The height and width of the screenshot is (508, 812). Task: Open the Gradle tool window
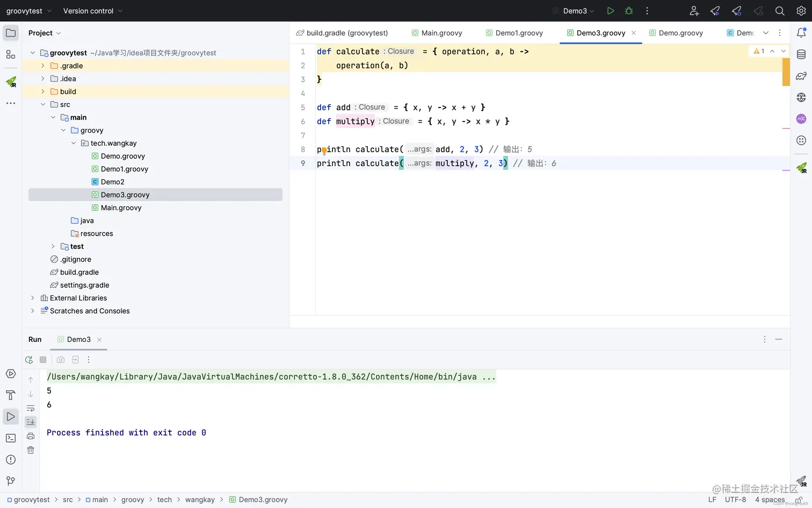click(801, 76)
